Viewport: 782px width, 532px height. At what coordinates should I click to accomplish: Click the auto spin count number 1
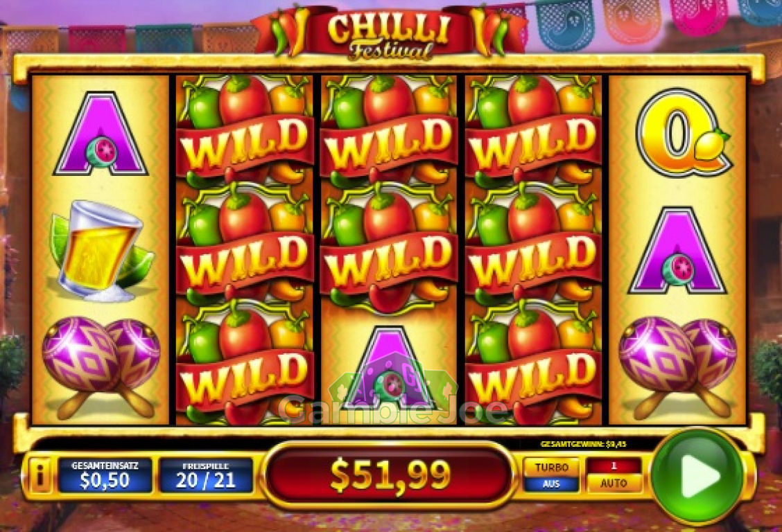pos(614,465)
